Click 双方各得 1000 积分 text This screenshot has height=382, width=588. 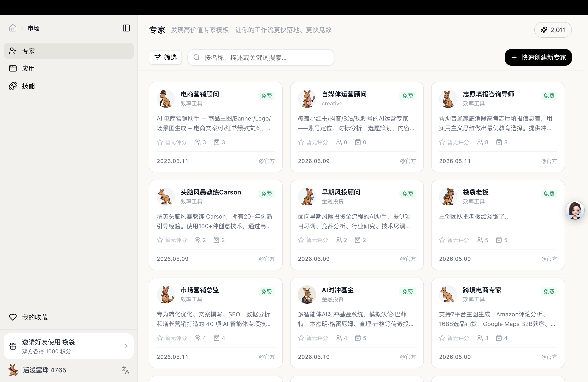(46, 351)
